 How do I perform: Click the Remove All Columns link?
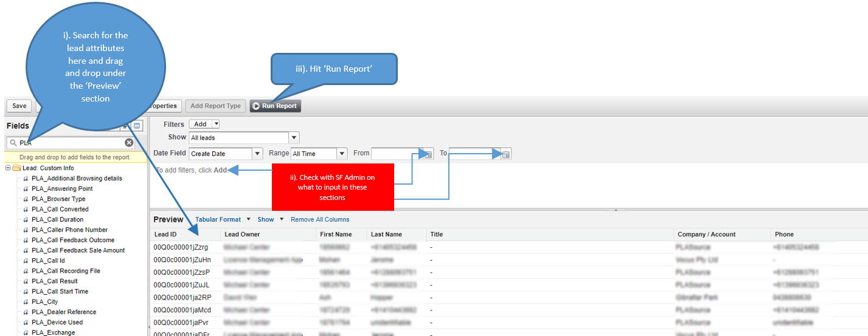click(320, 219)
